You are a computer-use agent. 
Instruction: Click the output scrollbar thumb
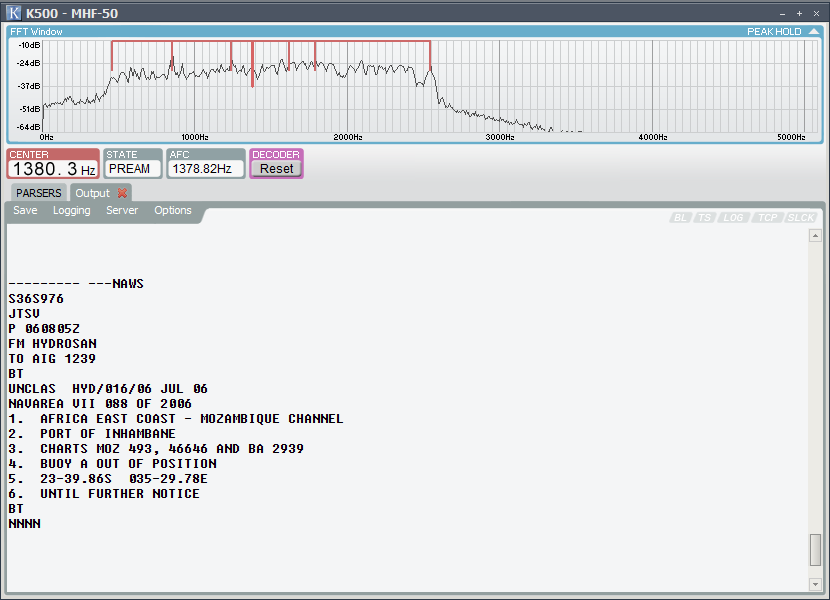pyautogui.click(x=815, y=550)
